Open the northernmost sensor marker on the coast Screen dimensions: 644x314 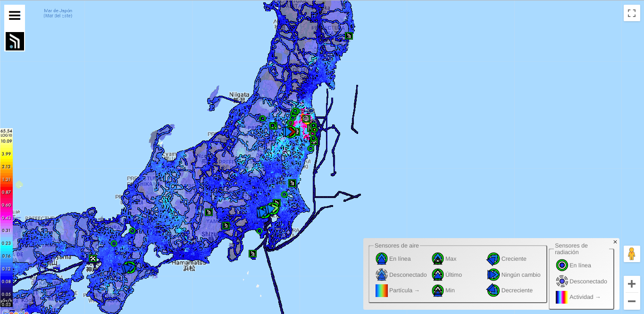(x=349, y=36)
